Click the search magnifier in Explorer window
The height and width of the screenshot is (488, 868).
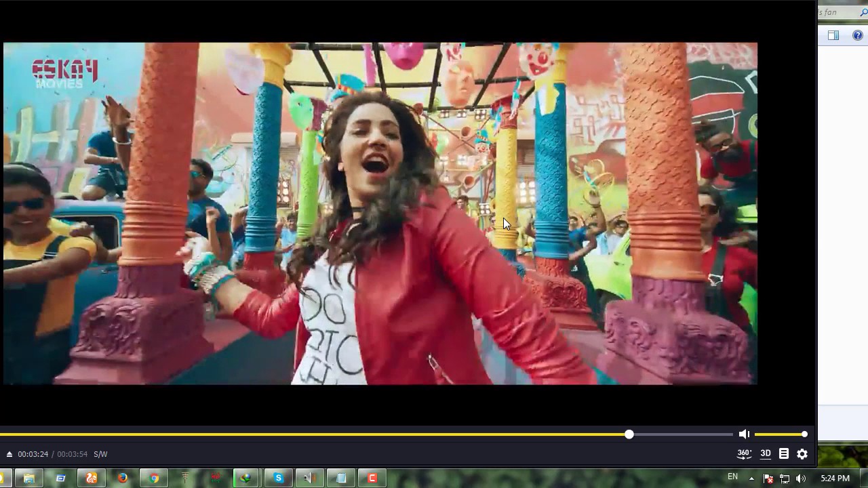coord(863,12)
